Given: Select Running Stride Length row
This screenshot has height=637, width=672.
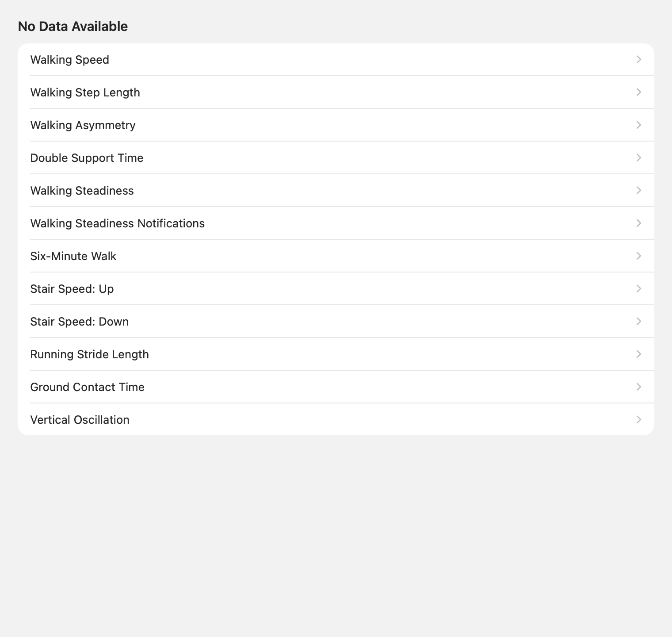Looking at the screenshot, I should 336,354.
